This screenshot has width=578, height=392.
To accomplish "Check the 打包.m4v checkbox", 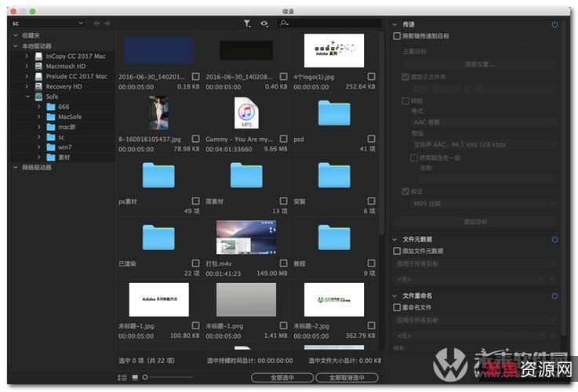I will (283, 263).
